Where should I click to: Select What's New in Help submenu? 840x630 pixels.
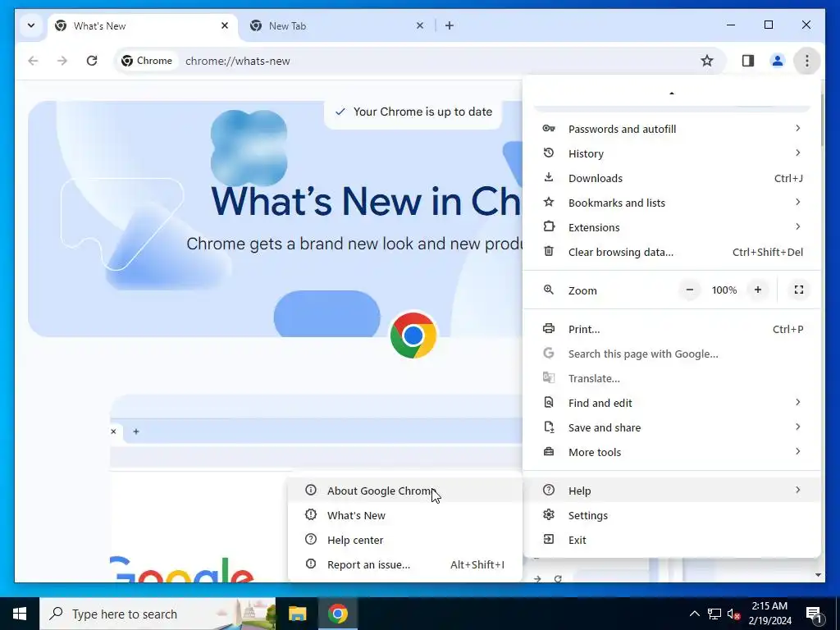click(404, 515)
